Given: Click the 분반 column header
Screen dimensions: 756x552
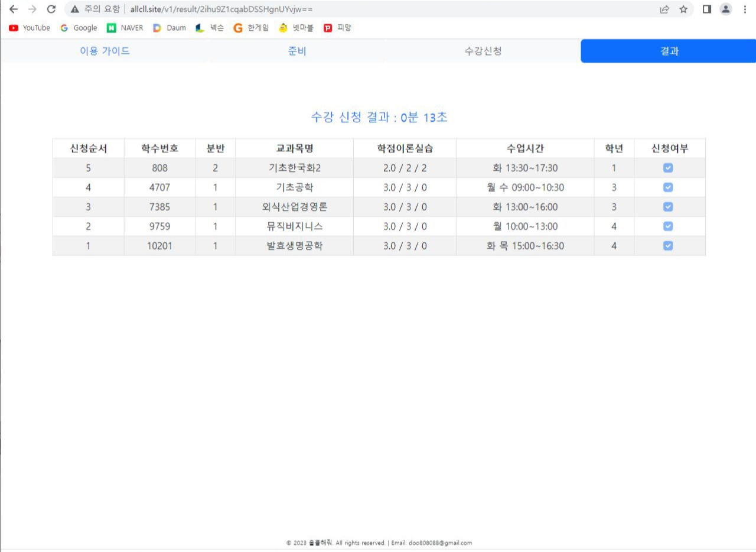Looking at the screenshot, I should (x=216, y=148).
